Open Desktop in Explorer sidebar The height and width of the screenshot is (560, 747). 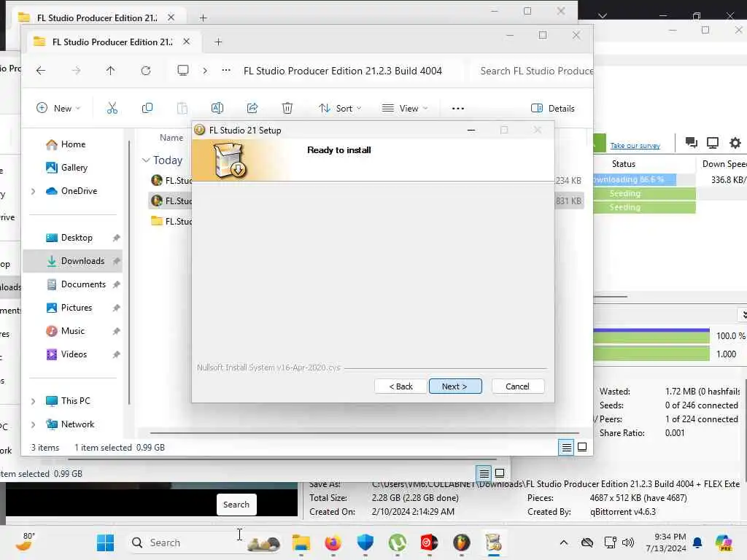76,238
